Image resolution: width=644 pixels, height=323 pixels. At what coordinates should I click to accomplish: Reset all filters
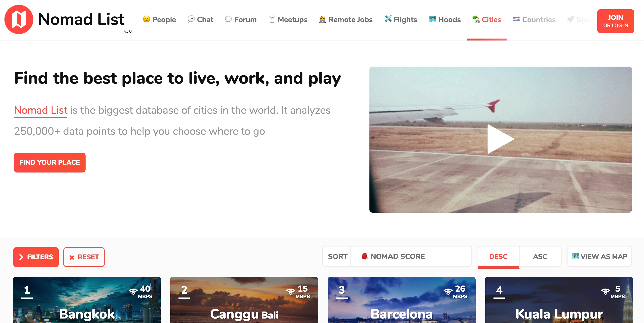coord(84,257)
